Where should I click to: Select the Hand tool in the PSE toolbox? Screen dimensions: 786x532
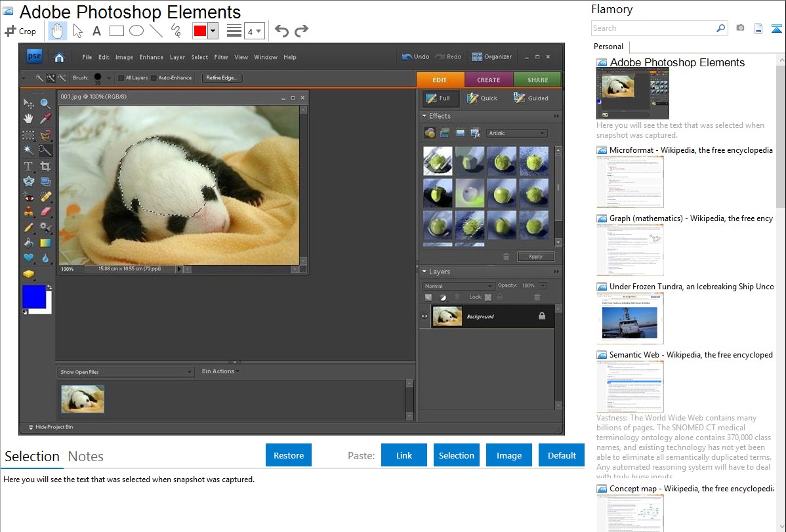click(x=29, y=119)
